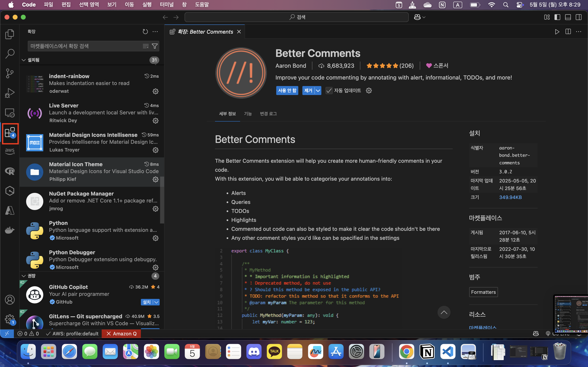Toggle the bottom panel visibility
This screenshot has width=588, height=367.
568,17
